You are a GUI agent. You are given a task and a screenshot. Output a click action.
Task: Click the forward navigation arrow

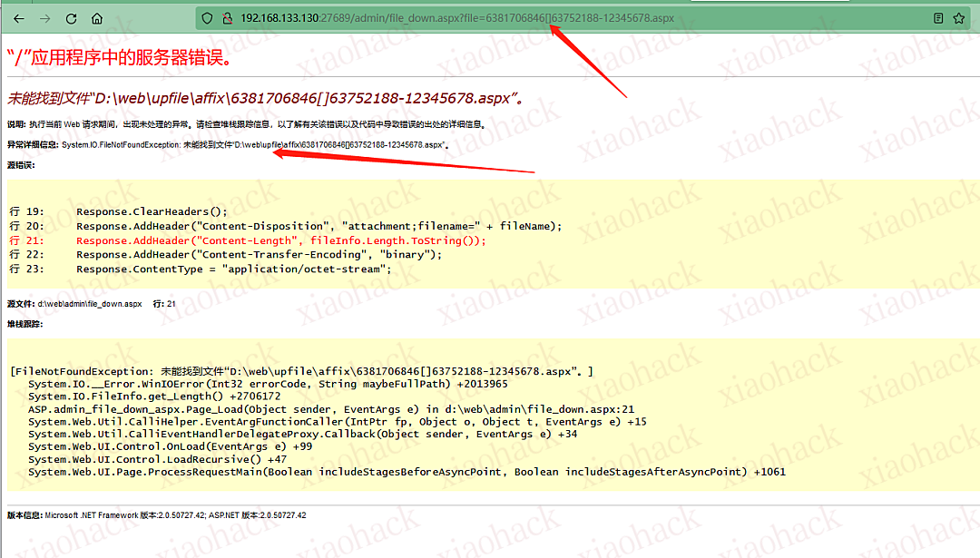[x=44, y=17]
